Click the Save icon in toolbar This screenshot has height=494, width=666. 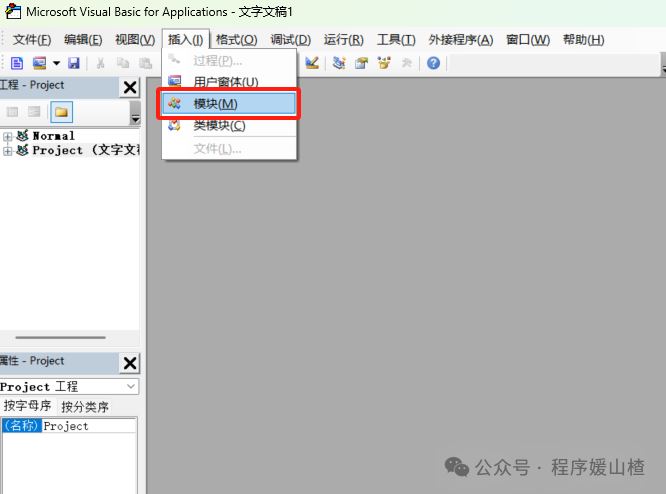coord(74,63)
